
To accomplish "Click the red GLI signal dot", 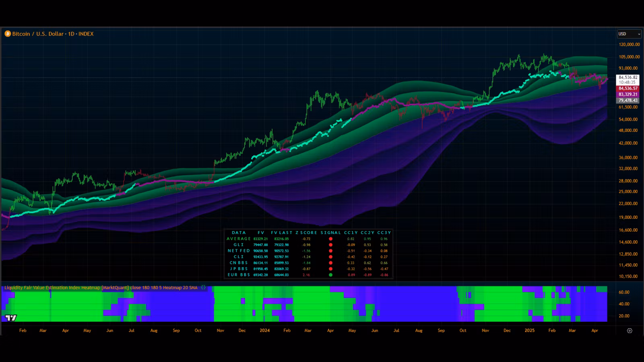I will click(x=330, y=245).
